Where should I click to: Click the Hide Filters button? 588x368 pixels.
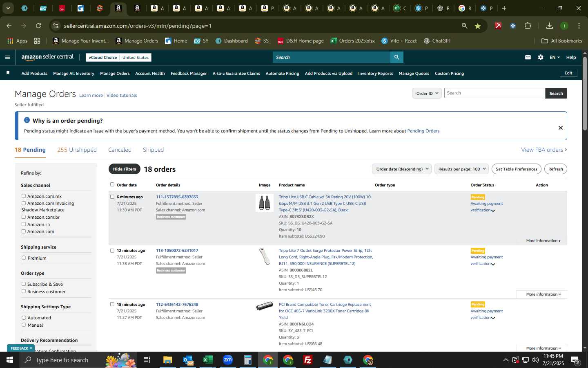pyautogui.click(x=125, y=169)
